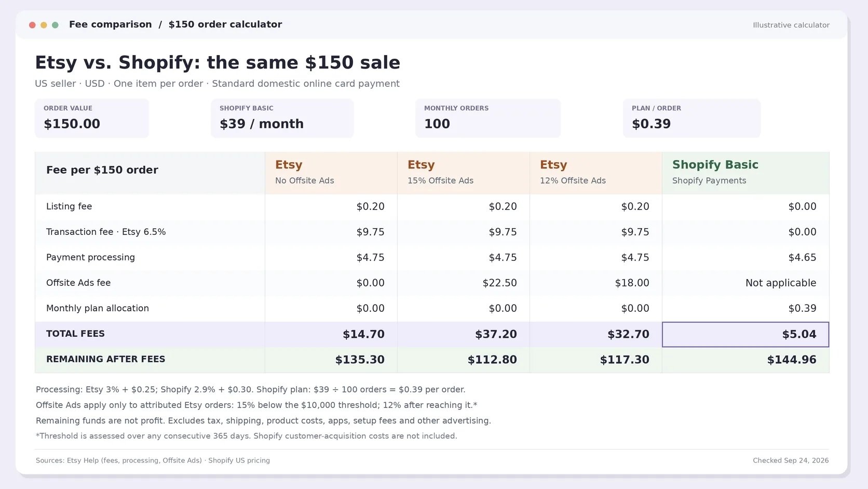This screenshot has height=489, width=868.
Task: Click the 'US seller · USD' subtitle line
Action: tap(217, 84)
